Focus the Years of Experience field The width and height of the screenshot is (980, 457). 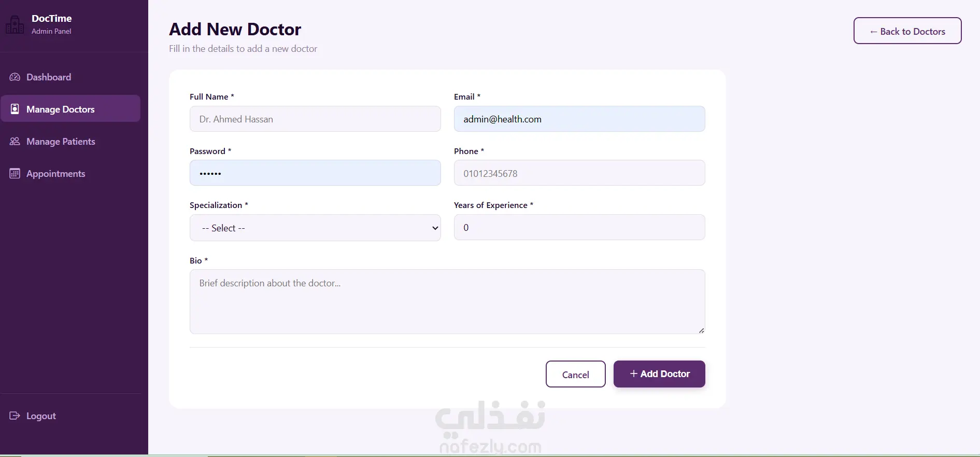[579, 228]
